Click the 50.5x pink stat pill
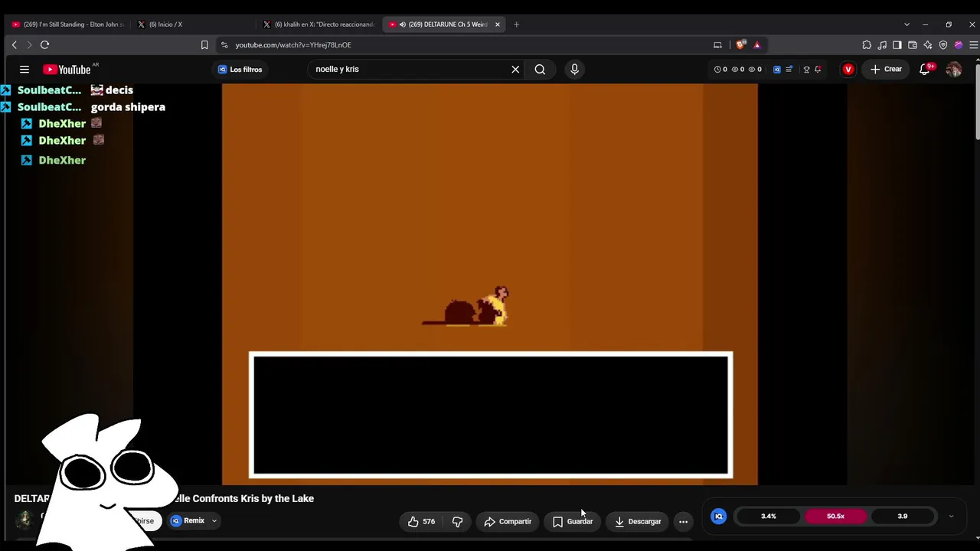Image resolution: width=980 pixels, height=551 pixels. click(835, 517)
